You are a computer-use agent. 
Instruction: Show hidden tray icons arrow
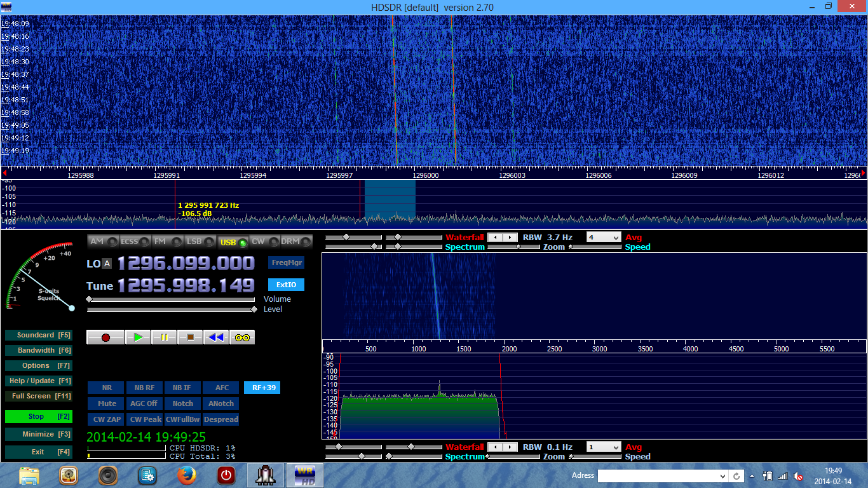pos(752,476)
